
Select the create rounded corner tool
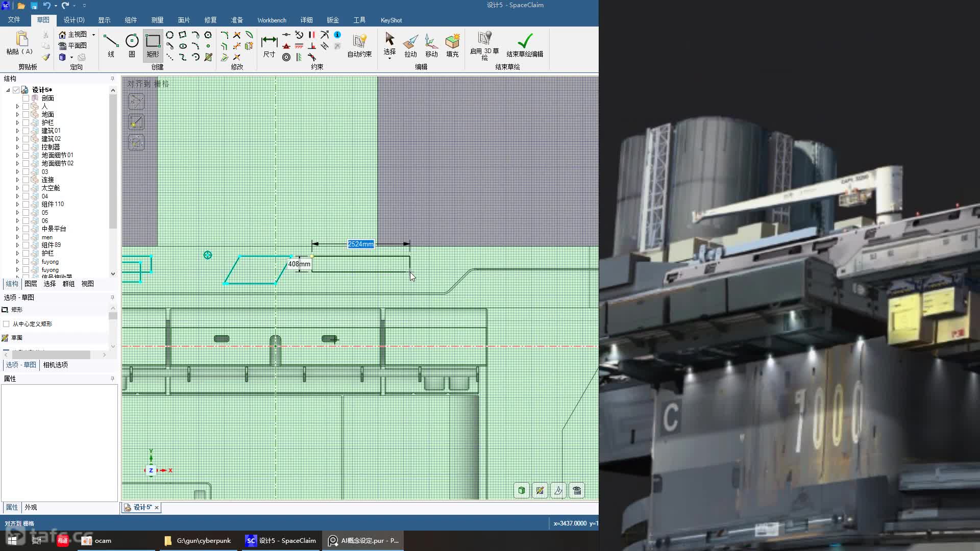224,35
